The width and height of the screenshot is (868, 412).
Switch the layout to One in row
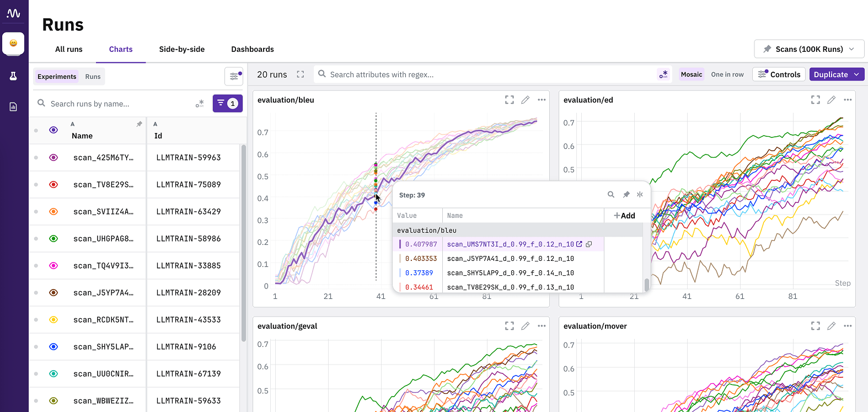[727, 74]
